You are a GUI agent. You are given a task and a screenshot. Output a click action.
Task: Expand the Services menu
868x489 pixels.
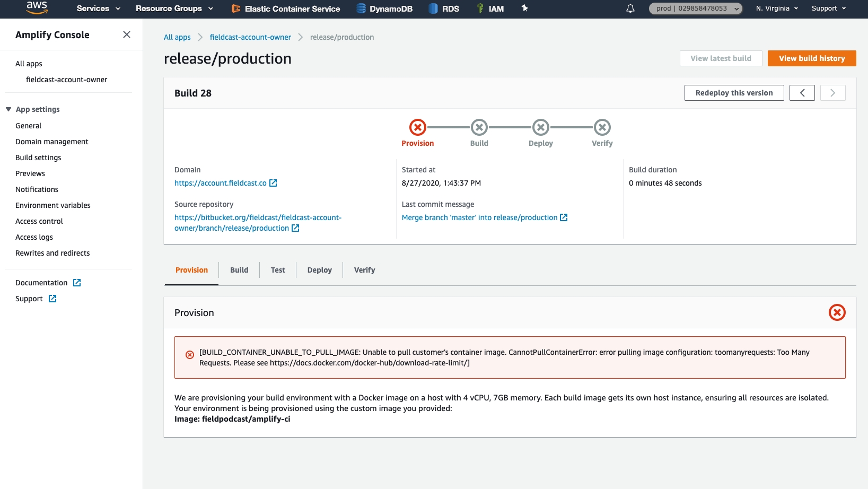click(99, 8)
